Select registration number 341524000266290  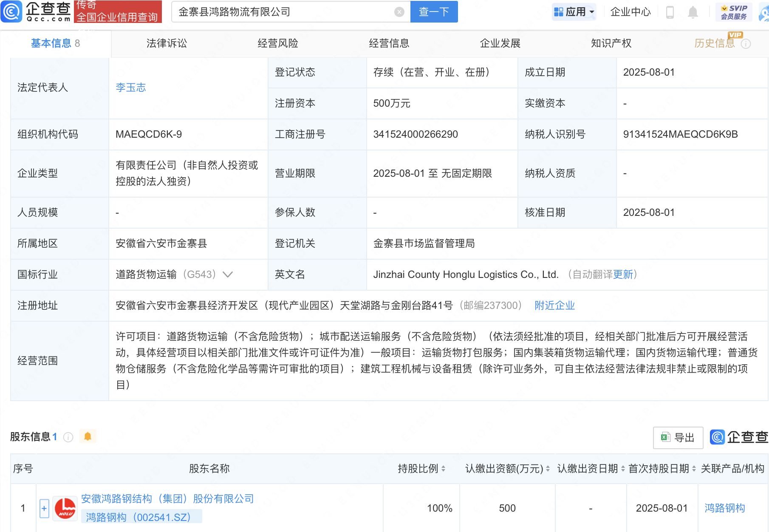coord(416,134)
